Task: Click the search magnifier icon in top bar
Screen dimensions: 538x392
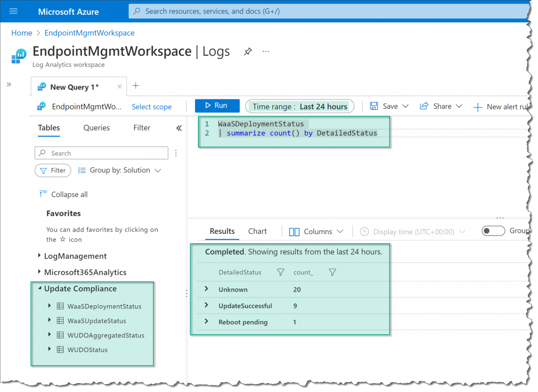Action: [x=137, y=12]
